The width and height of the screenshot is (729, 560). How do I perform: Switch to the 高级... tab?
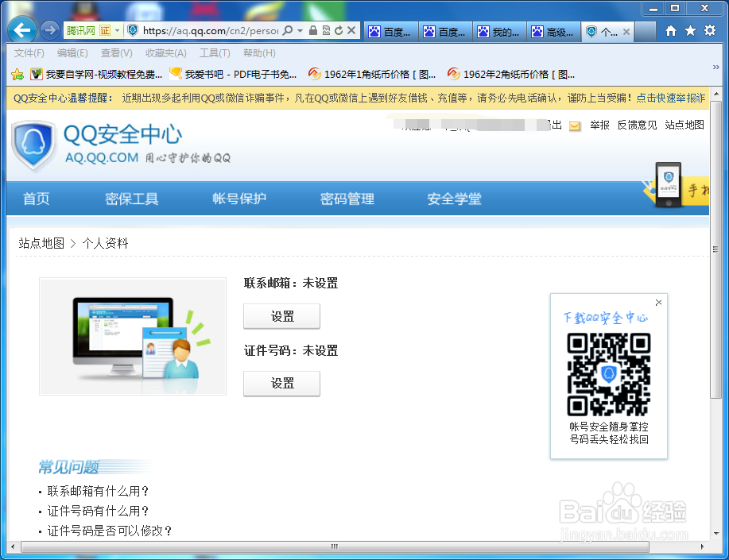click(554, 32)
